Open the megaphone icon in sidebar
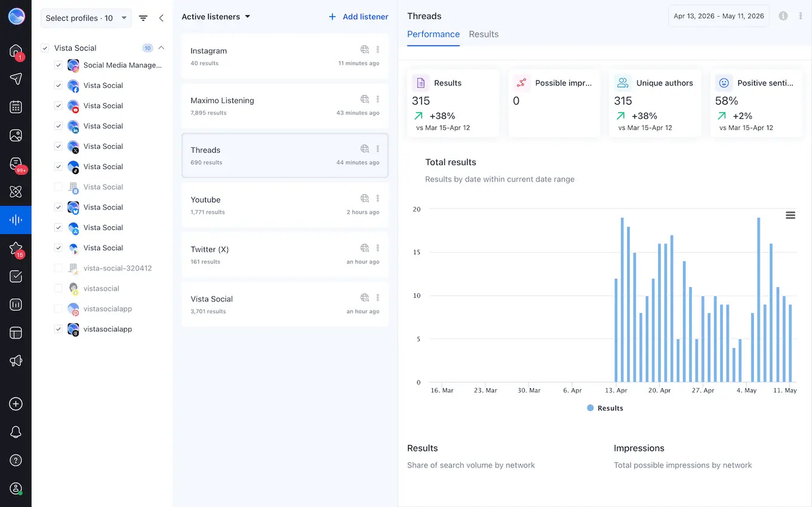Viewport: 812px width, 507px height. [16, 361]
